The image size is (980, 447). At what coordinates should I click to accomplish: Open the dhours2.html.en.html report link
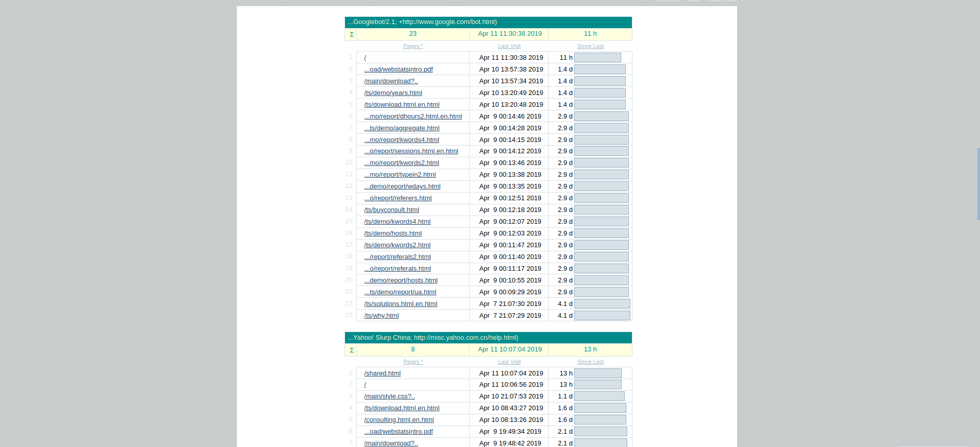[413, 116]
